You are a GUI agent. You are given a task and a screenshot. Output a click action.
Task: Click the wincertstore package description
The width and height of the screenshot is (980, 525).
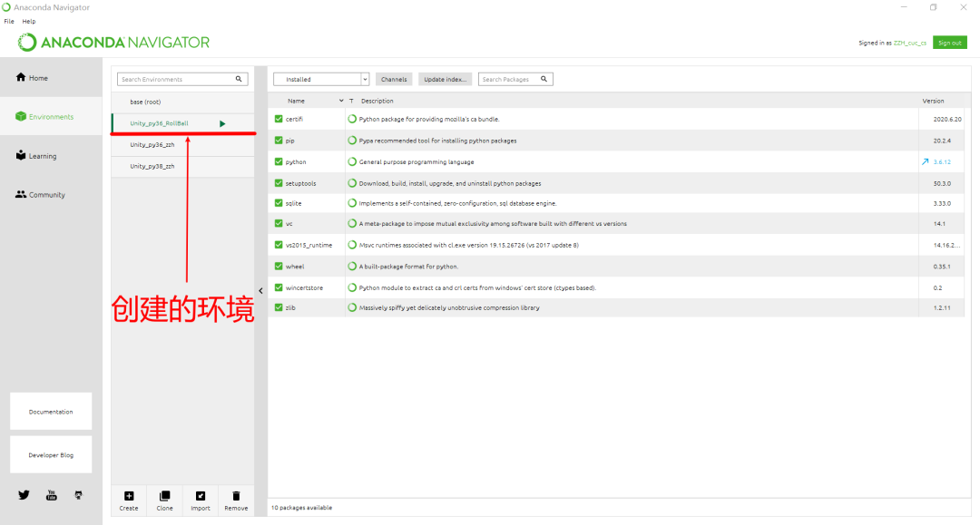click(x=477, y=287)
